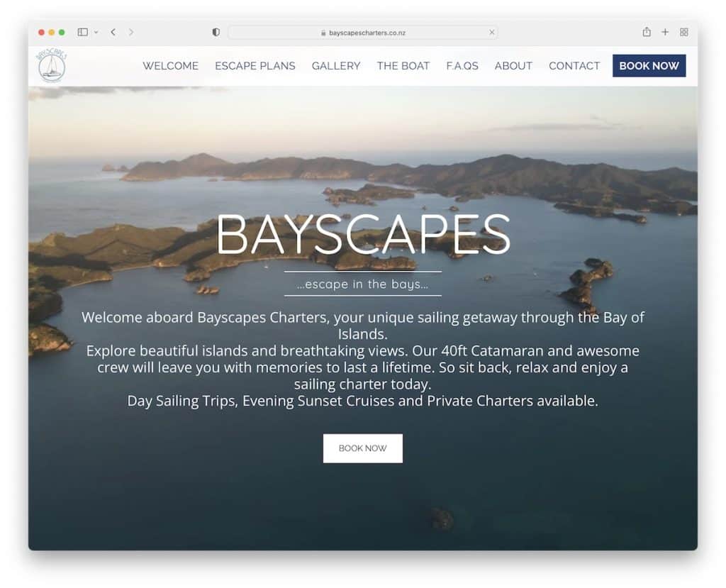Click the privacy shield icon
This screenshot has height=588, width=726.
216,33
